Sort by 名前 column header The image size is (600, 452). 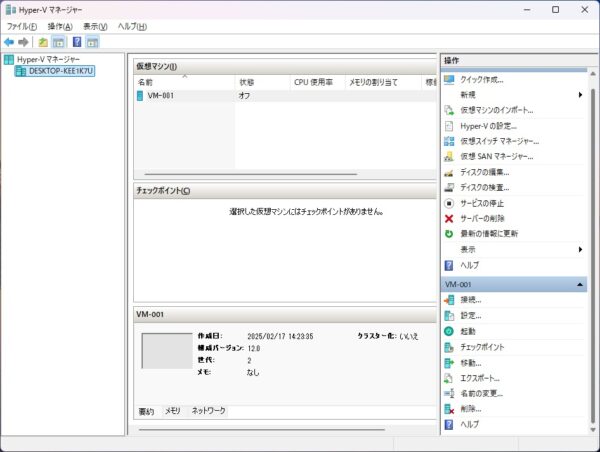point(185,82)
